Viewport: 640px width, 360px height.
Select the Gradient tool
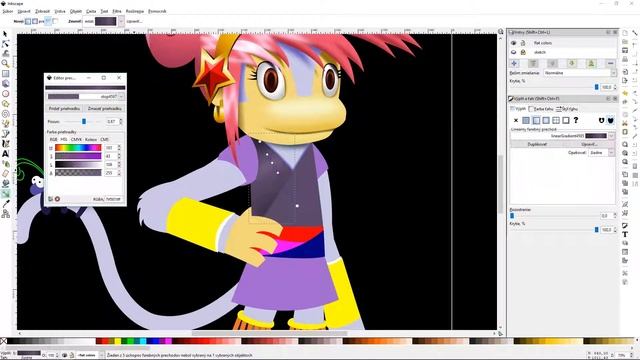pos(5,194)
